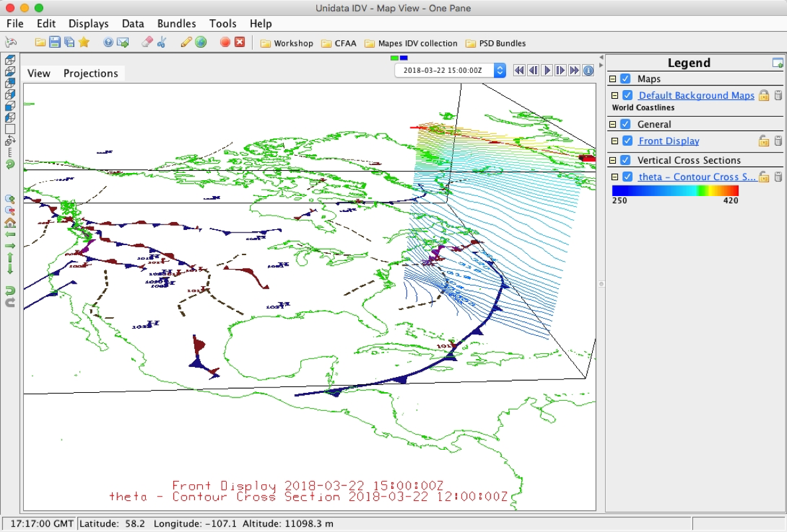Open the animation time dropdown
This screenshot has height=532, width=787.
point(500,70)
